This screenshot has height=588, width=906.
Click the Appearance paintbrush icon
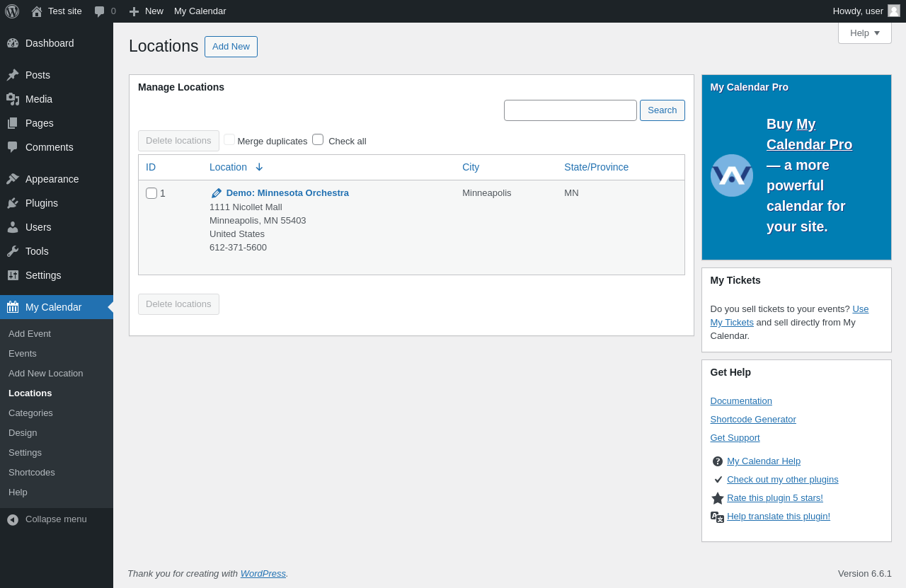pyautogui.click(x=13, y=179)
